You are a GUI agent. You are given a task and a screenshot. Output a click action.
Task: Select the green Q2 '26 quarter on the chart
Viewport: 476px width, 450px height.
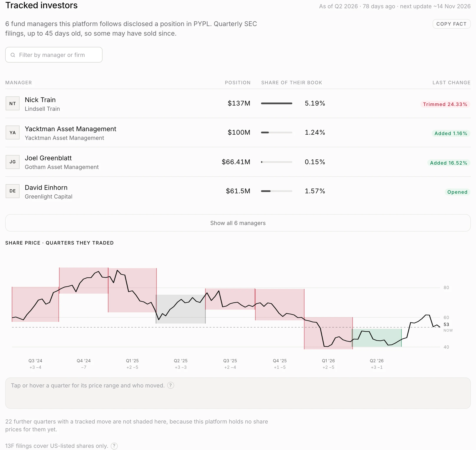[377, 337]
